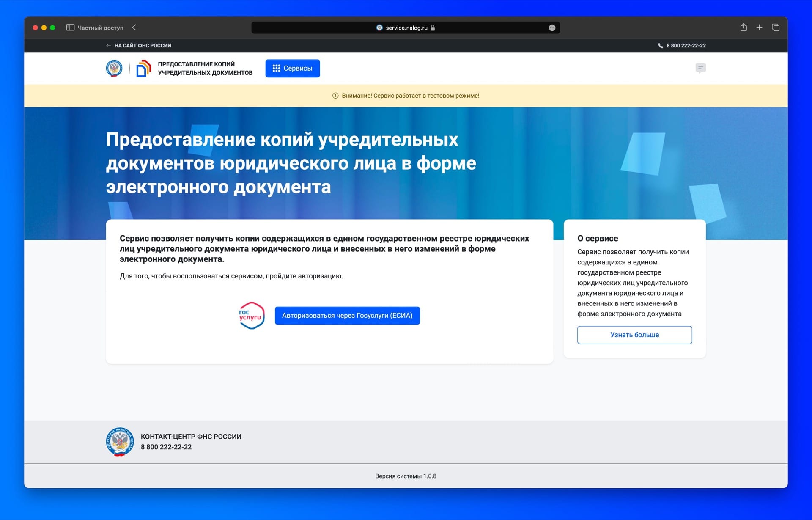Screen dimensions: 812x520
Task: Click the ПРЕДОСТАВЛЕНИЕ КОПИЙ УЧРЕДИТЕЛЬНЫХ ДОКУМЕНТОВ title
Action: [x=205, y=69]
